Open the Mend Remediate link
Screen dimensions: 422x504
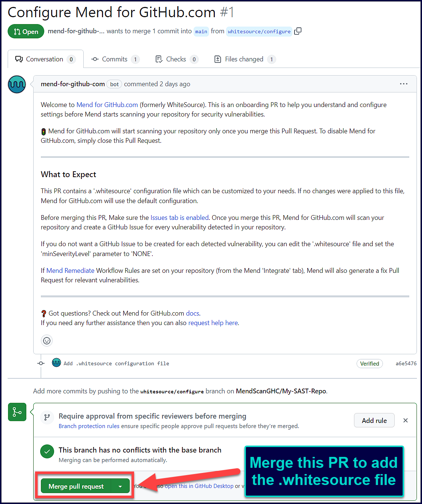point(70,271)
